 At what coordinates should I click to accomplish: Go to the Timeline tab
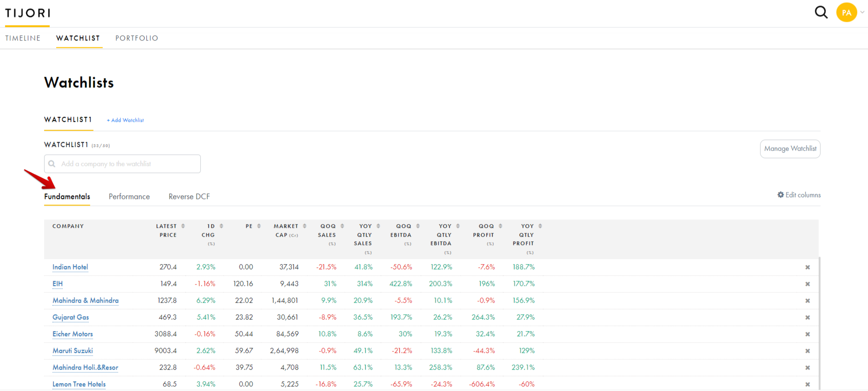23,38
